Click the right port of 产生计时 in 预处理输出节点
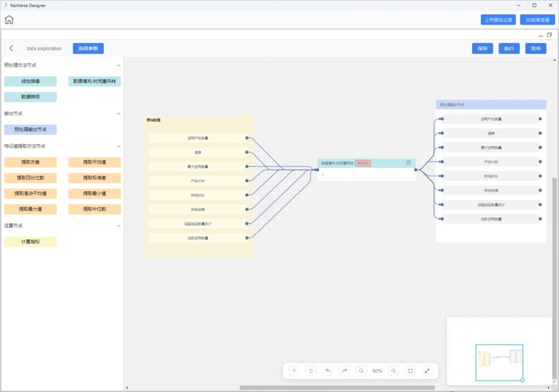 click(x=540, y=162)
